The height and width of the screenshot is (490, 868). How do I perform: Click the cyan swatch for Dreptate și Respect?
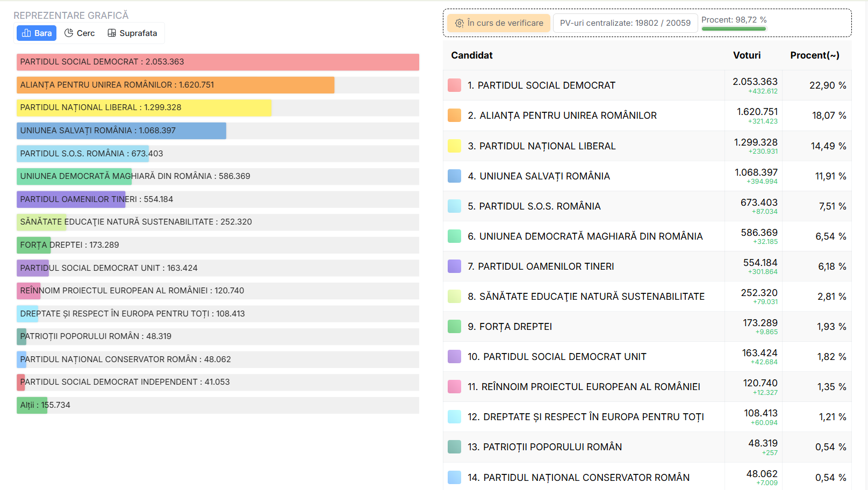coord(454,417)
